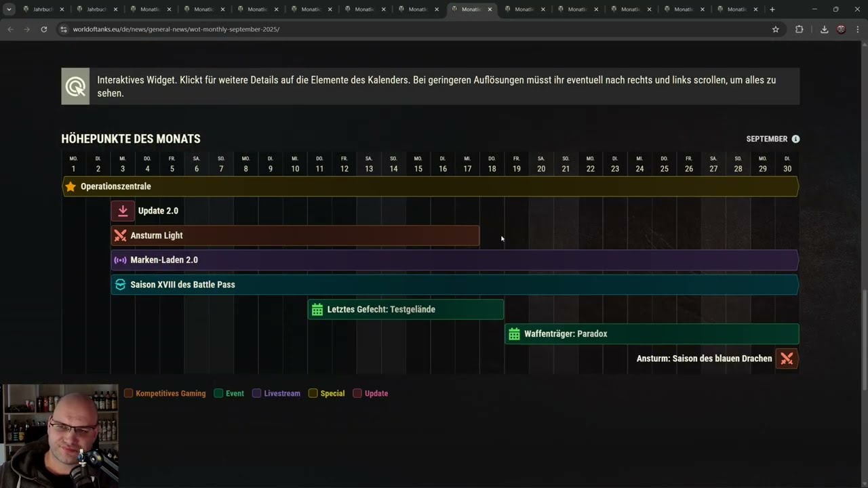Select day 'SO. 21' in calendar header
Image resolution: width=868 pixels, height=488 pixels.
[566, 164]
